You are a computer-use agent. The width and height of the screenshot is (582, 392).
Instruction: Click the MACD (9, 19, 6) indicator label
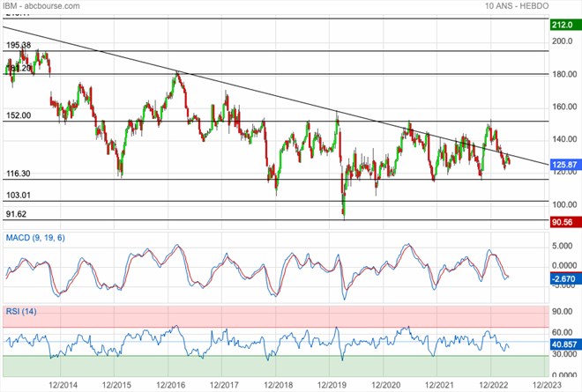coord(35,238)
